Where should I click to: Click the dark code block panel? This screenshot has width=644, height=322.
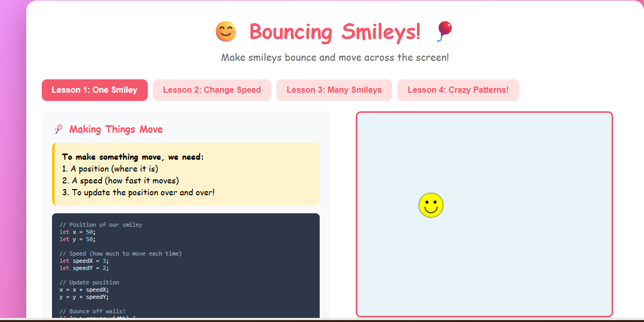click(x=185, y=268)
